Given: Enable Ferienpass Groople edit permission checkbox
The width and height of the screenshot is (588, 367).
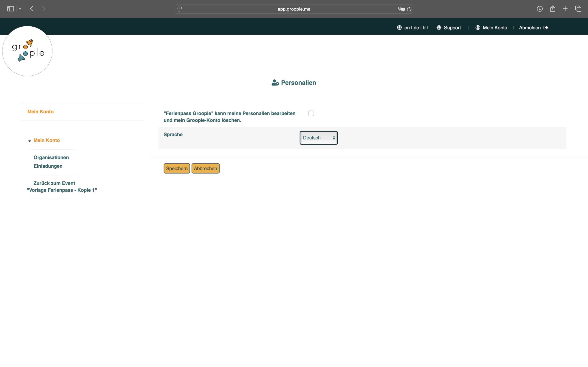Looking at the screenshot, I should 311,113.
